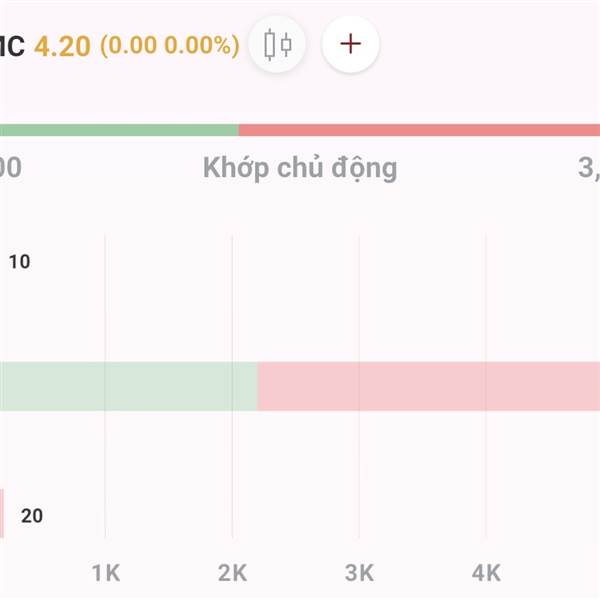Click the 3K axis label
This screenshot has width=600, height=600.
click(x=359, y=573)
